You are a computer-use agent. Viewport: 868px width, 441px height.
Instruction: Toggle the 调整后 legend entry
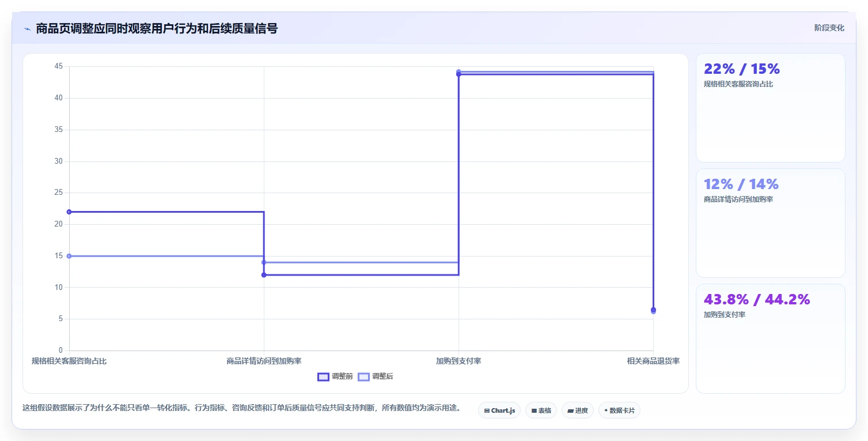point(376,376)
